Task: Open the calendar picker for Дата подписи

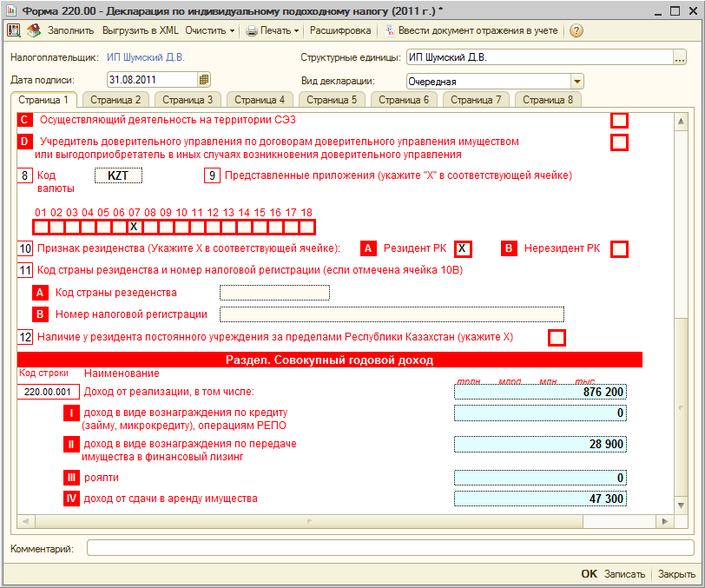Action: [204, 80]
